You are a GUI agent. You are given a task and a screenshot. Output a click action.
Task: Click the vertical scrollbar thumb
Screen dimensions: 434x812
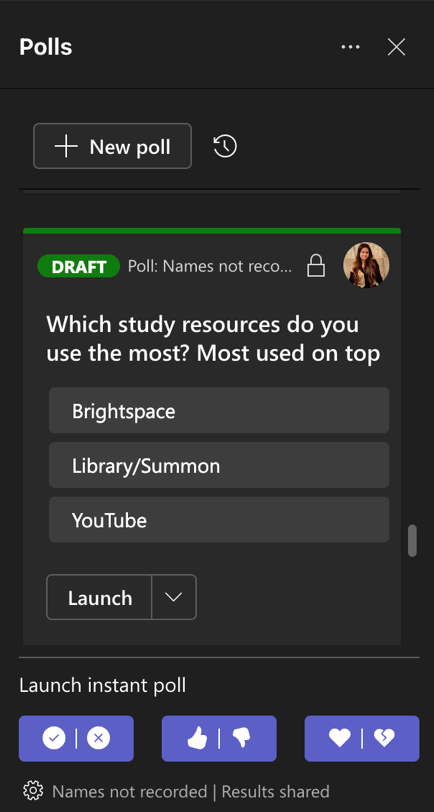tap(412, 541)
